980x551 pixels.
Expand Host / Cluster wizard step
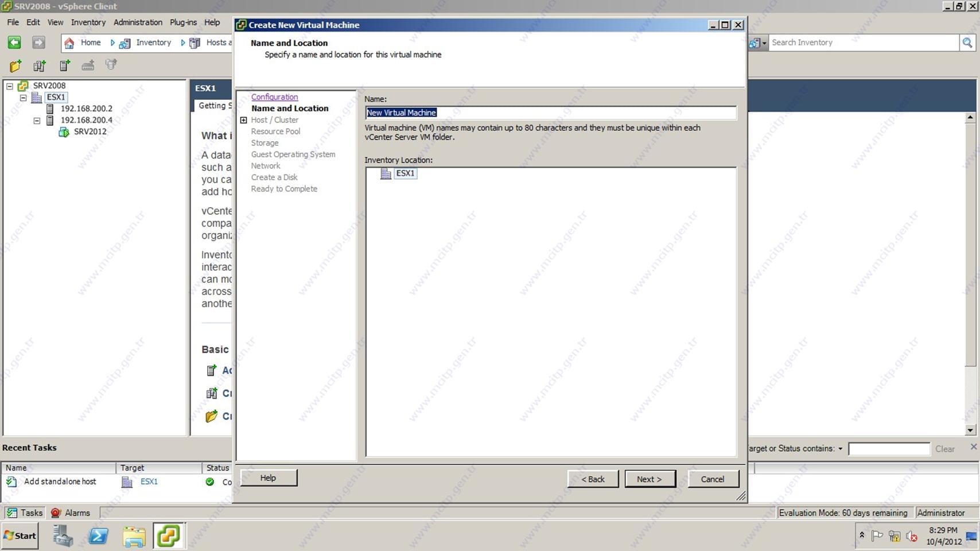coord(243,120)
